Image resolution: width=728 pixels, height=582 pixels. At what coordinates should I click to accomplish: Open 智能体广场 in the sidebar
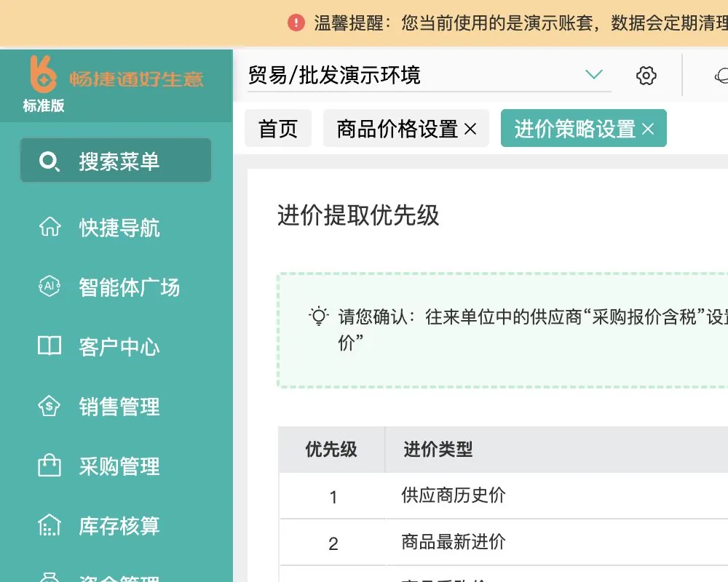coord(129,287)
